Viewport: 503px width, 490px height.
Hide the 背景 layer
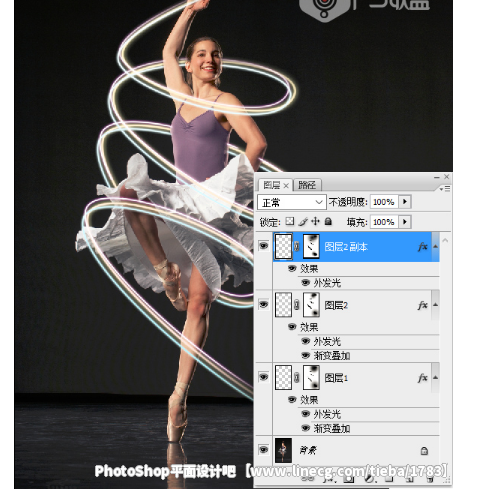[264, 450]
